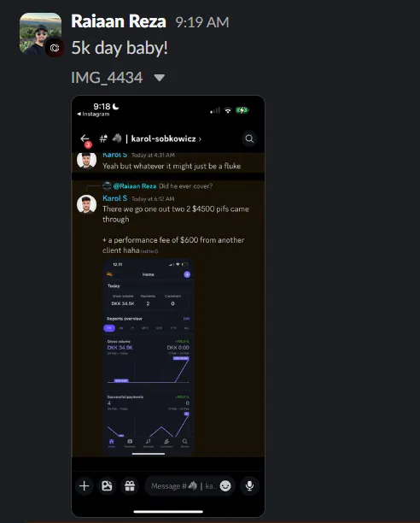The height and width of the screenshot is (523, 420).
Task: Open the emoji picker smiley face
Action: pyautogui.click(x=225, y=486)
